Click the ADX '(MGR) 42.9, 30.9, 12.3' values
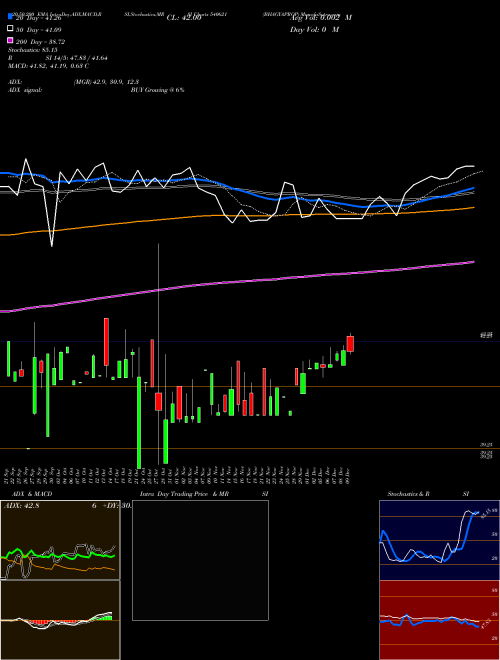 tap(106, 82)
